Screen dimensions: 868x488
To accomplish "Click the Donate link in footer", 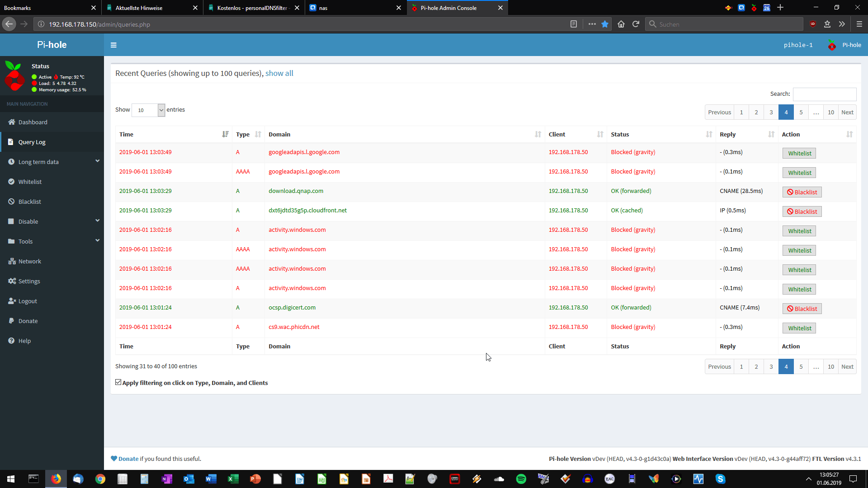I will (x=128, y=459).
